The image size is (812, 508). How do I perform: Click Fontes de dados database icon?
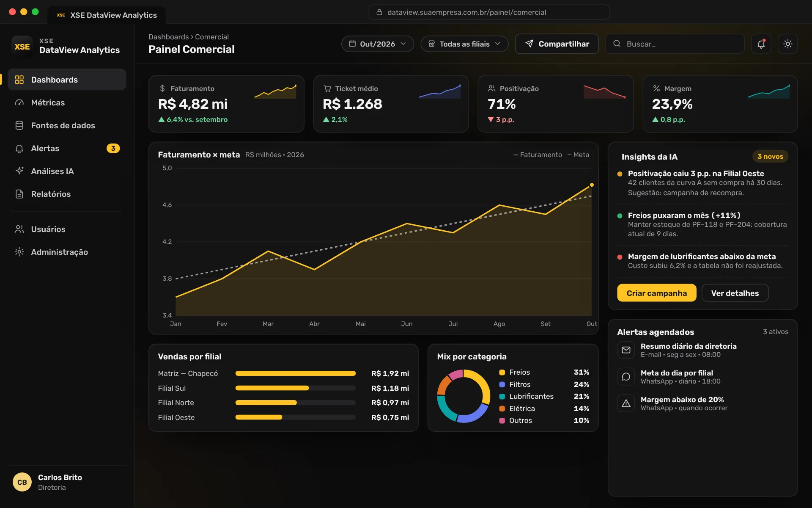19,125
